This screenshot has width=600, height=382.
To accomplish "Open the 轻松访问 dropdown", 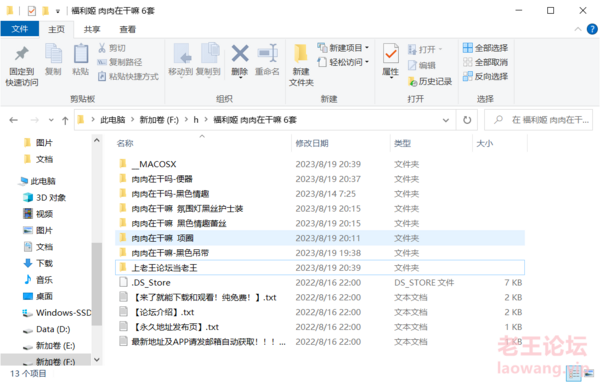I will tap(343, 62).
